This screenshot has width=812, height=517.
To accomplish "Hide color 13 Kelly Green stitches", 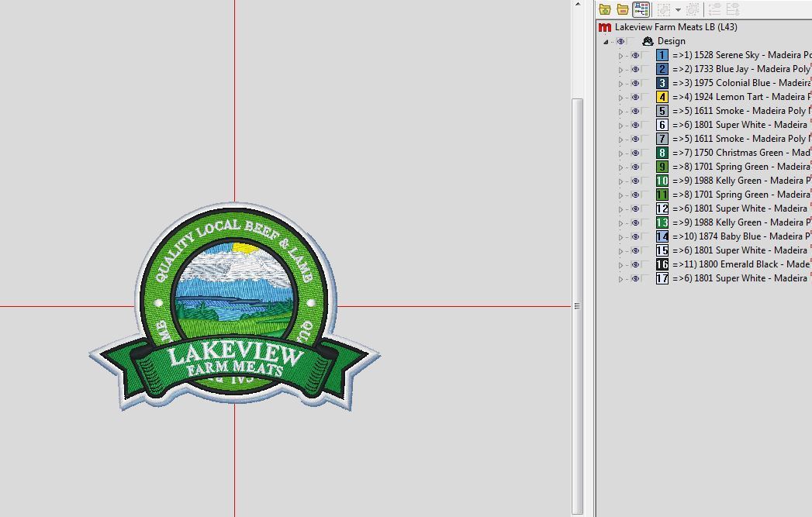I will pyautogui.click(x=635, y=222).
